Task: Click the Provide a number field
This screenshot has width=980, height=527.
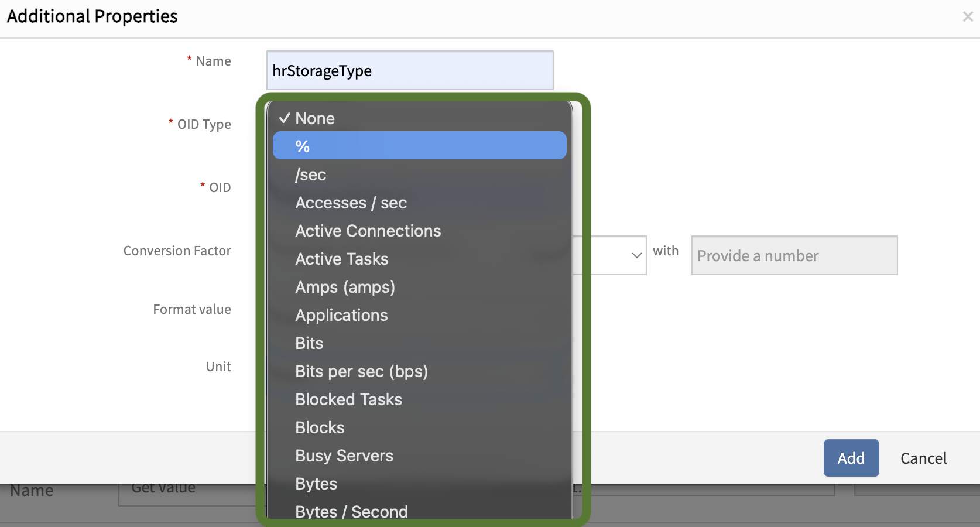Action: [794, 256]
